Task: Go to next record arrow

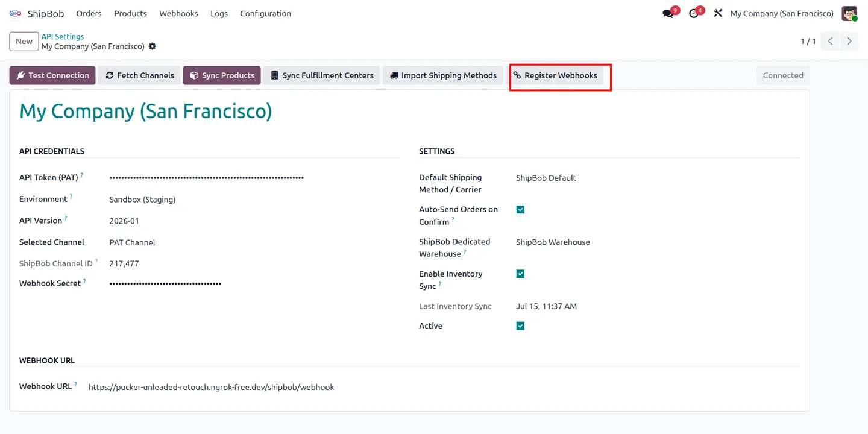Action: coord(849,41)
